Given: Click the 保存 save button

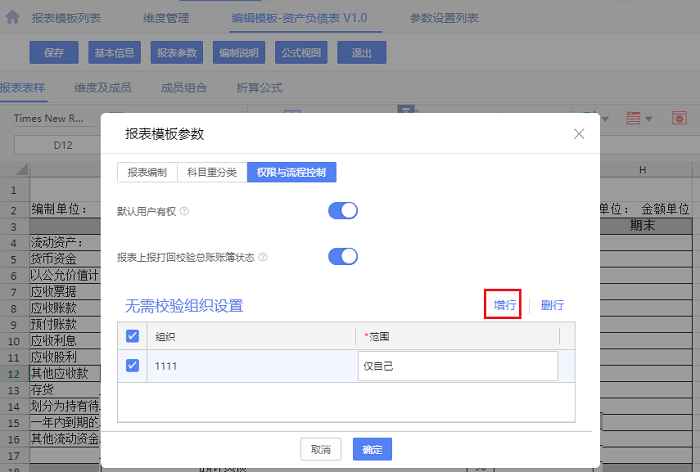Looking at the screenshot, I should coord(54,53).
